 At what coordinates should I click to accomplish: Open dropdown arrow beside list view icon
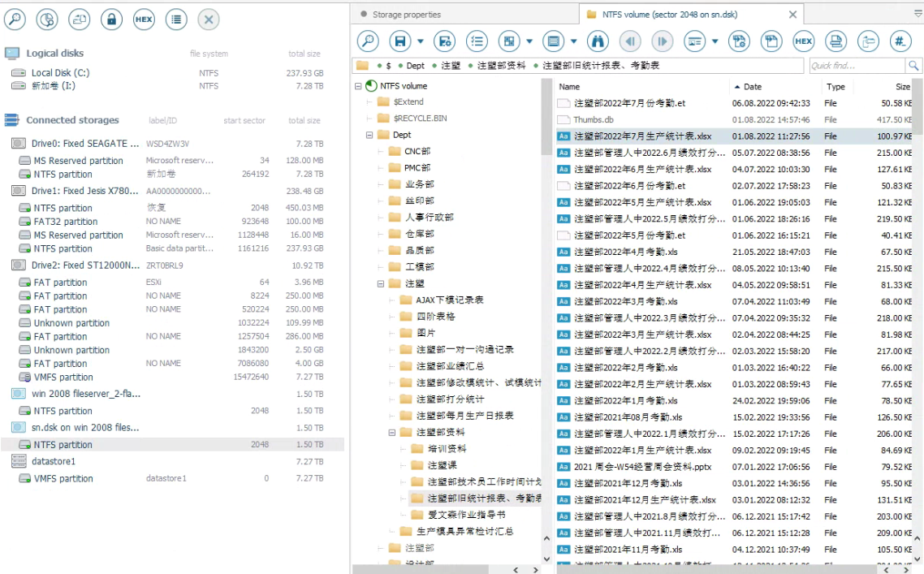click(573, 41)
